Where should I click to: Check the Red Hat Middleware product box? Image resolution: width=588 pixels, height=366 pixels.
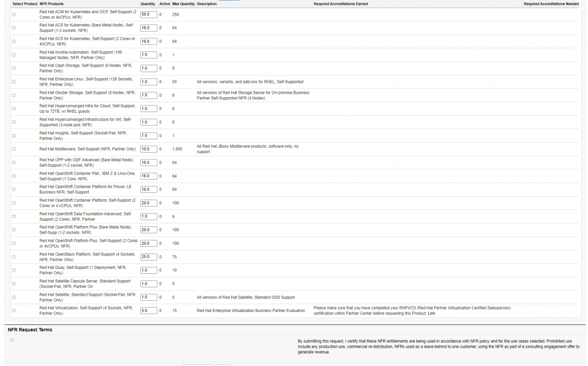tap(14, 149)
